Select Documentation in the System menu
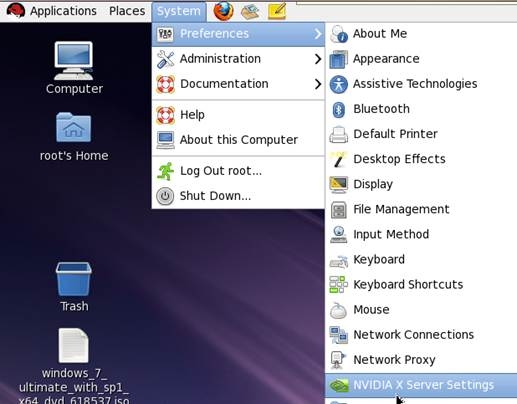The image size is (517, 404). 238,84
